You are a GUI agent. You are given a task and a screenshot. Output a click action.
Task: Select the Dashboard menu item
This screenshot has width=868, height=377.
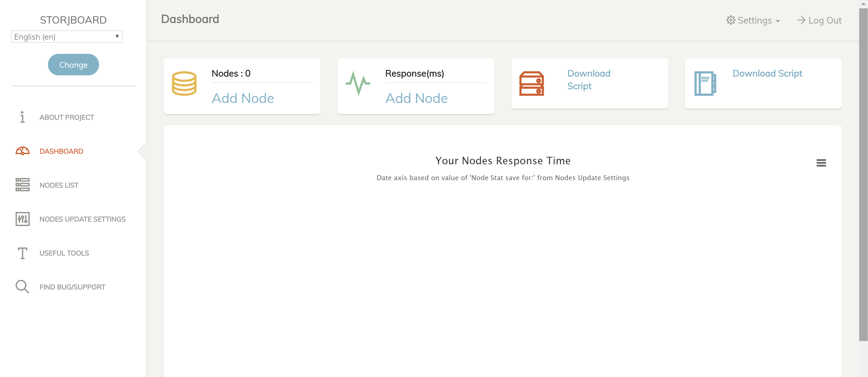pos(61,151)
